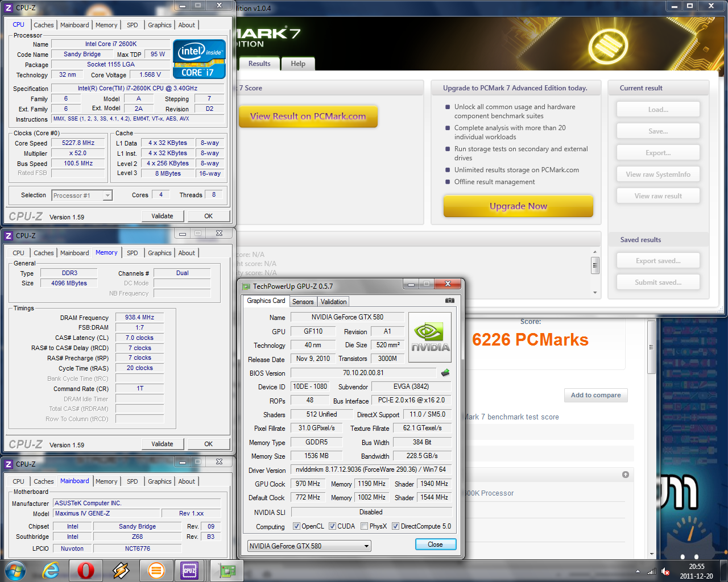Click the Multiplier value x 52.0

78,153
